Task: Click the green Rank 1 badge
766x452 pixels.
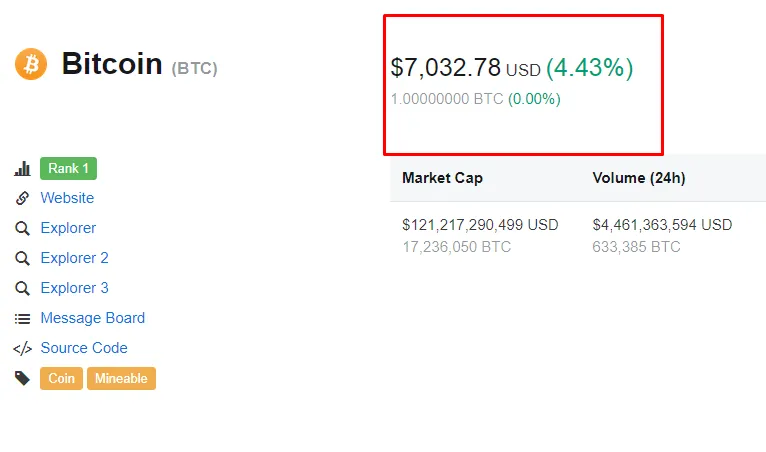Action: [68, 169]
